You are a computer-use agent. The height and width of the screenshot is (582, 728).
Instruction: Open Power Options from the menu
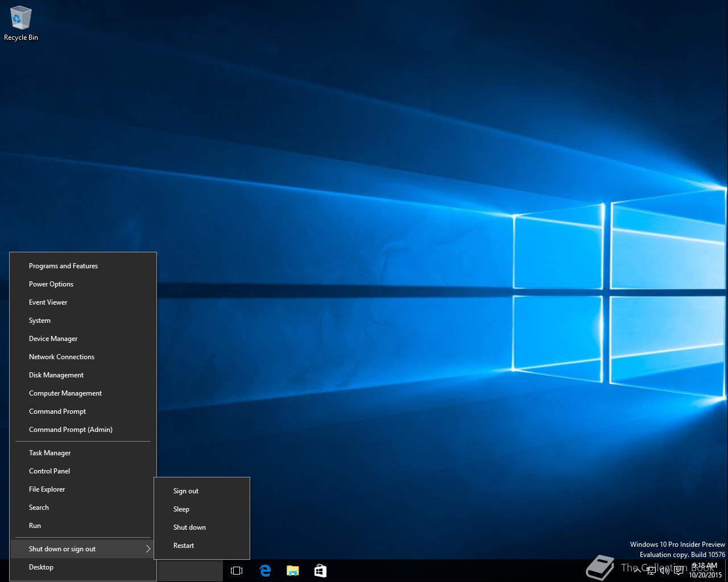click(83, 284)
